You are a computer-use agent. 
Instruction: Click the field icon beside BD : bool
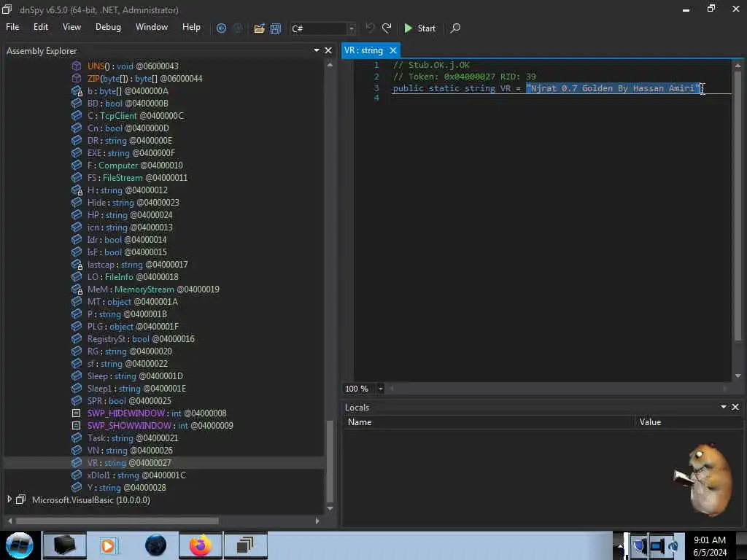point(76,104)
